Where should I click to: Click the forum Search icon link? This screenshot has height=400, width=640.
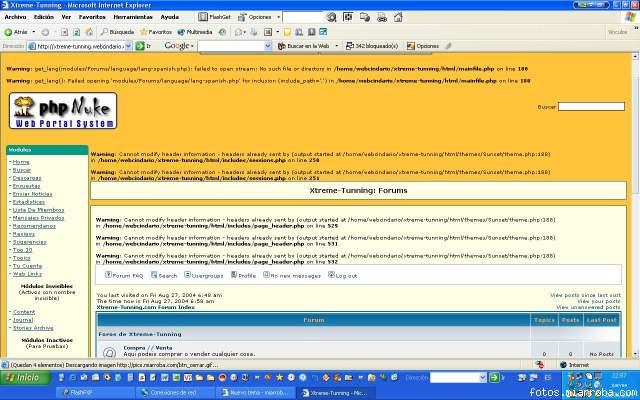164,276
